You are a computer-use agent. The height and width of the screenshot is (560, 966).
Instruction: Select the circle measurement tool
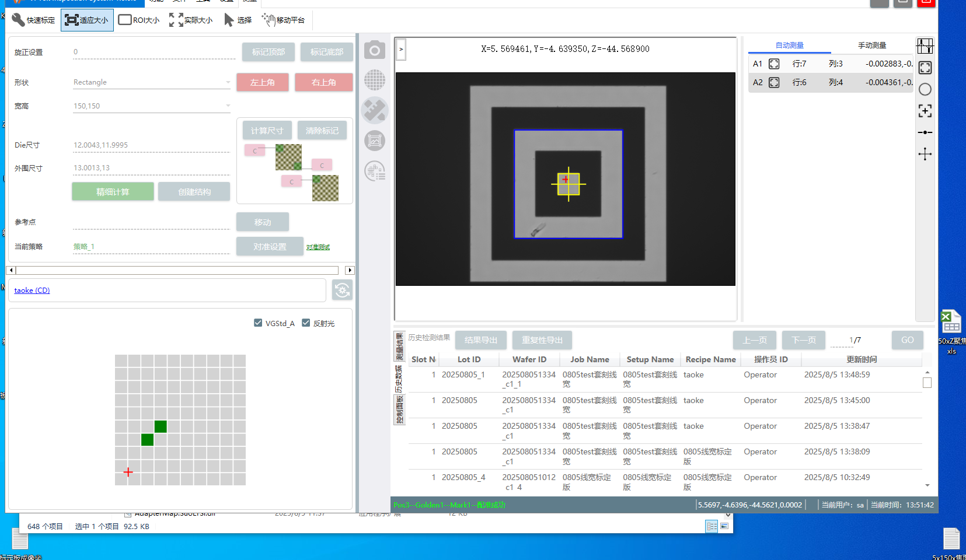(925, 89)
